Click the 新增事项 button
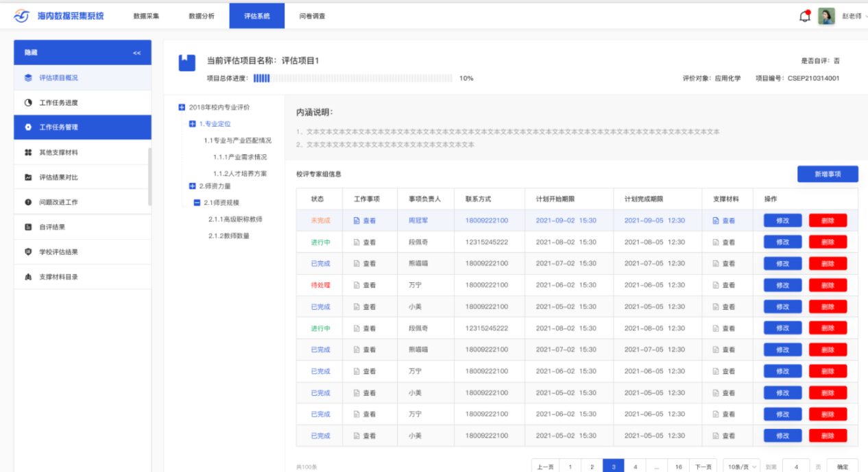 [x=827, y=174]
